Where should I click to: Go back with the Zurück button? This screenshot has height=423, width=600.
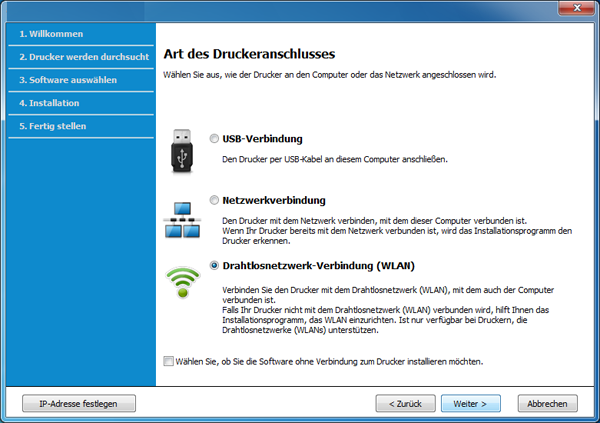coord(406,403)
